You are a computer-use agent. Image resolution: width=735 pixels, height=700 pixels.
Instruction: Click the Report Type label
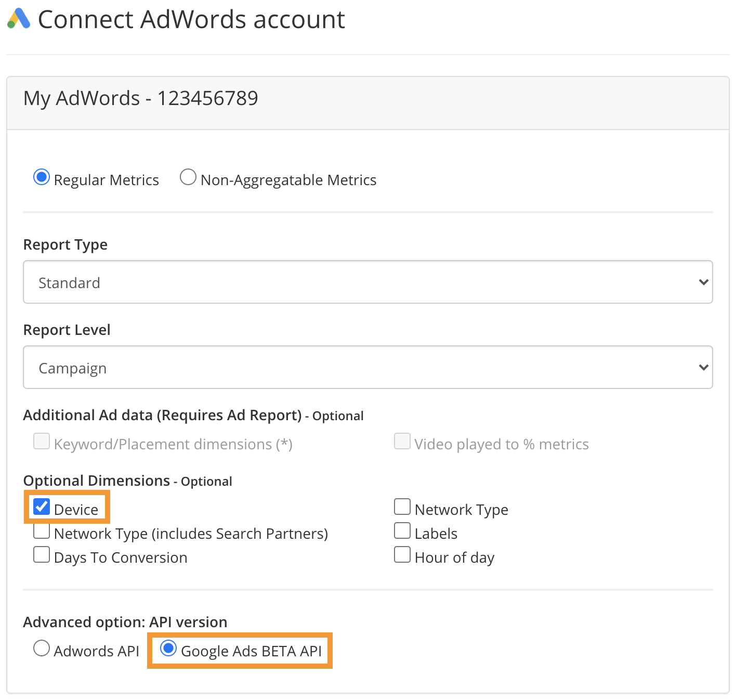65,244
